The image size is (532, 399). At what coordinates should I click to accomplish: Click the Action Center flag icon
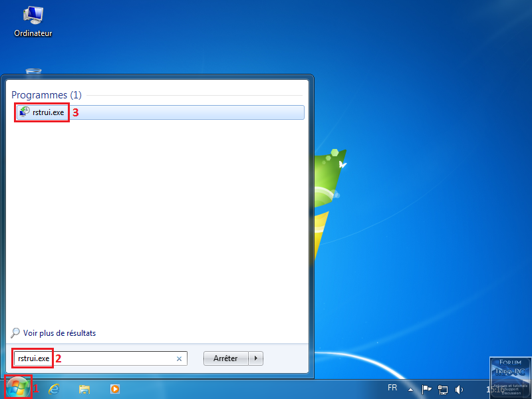click(427, 389)
